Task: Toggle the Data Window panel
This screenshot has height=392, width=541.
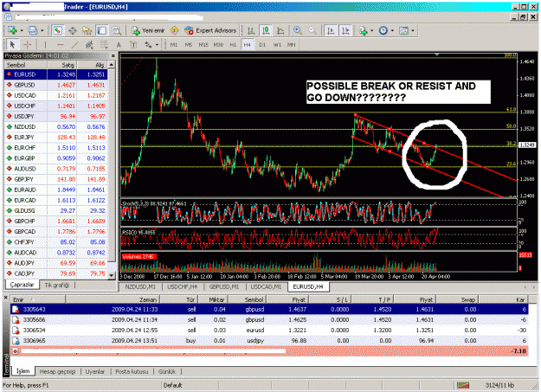Action: (x=73, y=30)
